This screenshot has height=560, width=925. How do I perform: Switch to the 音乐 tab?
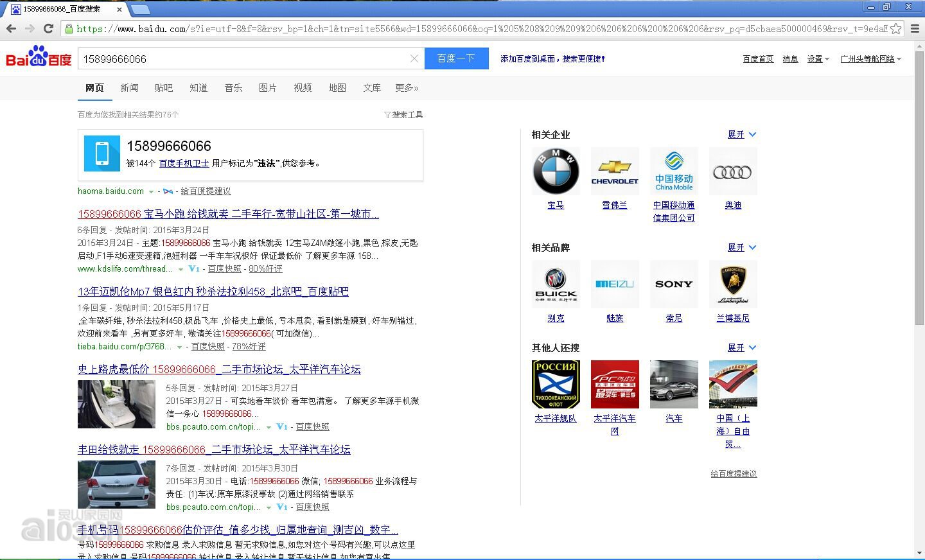coord(233,87)
